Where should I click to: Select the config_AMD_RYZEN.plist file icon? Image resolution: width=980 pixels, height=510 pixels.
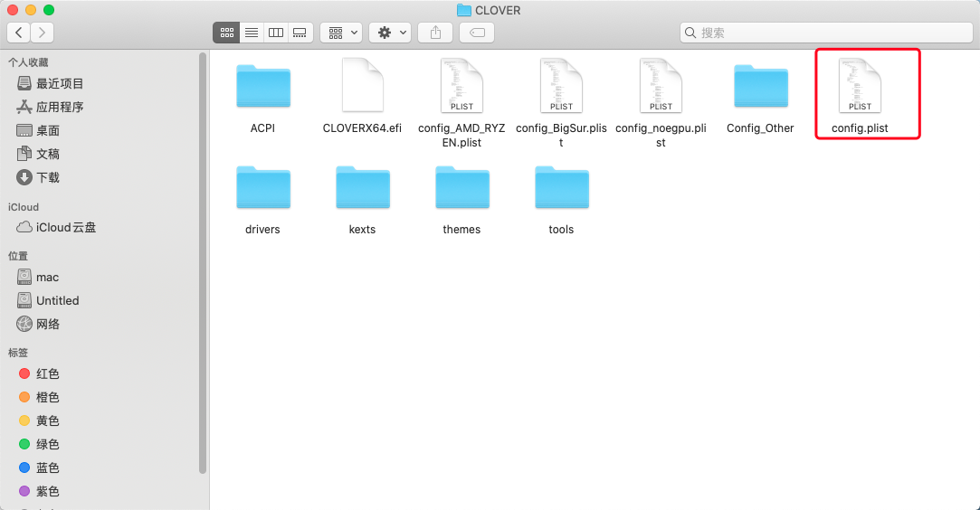461,86
